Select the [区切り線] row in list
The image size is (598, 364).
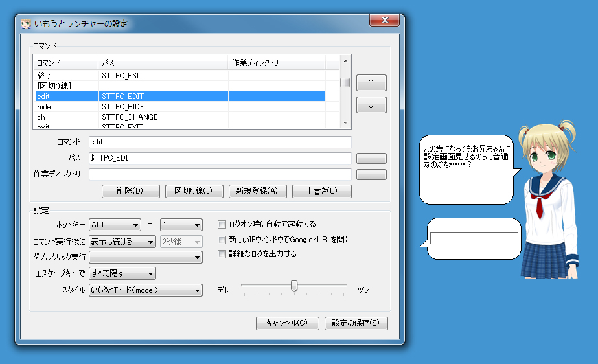pos(180,86)
